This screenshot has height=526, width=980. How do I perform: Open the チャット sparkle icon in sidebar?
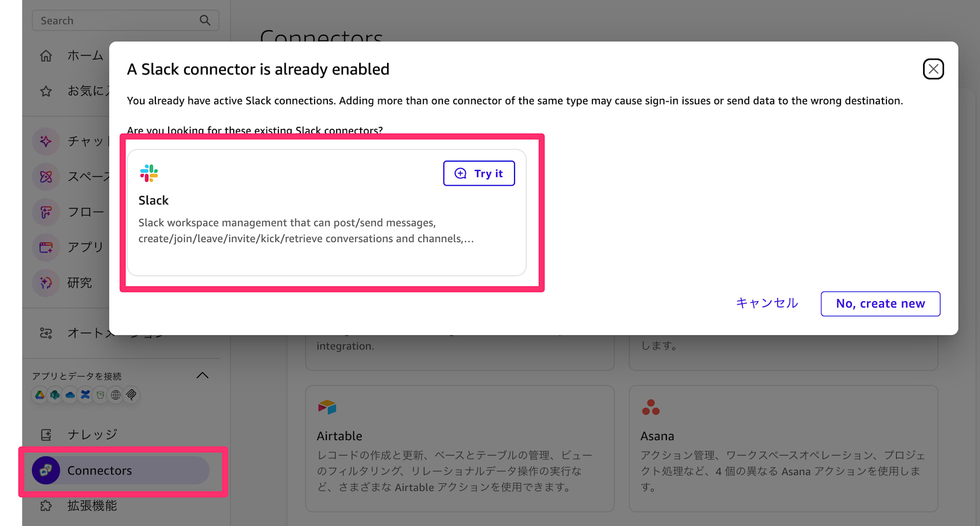46,142
